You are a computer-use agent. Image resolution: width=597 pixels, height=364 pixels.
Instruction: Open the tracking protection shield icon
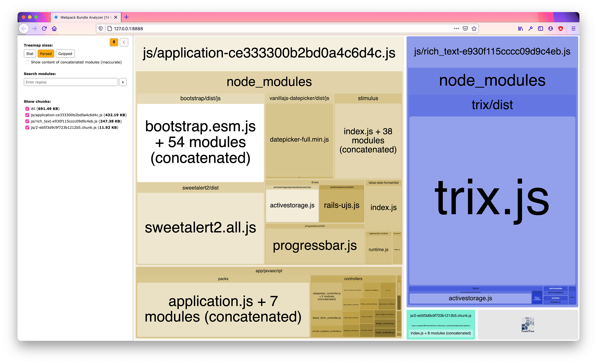(101, 29)
